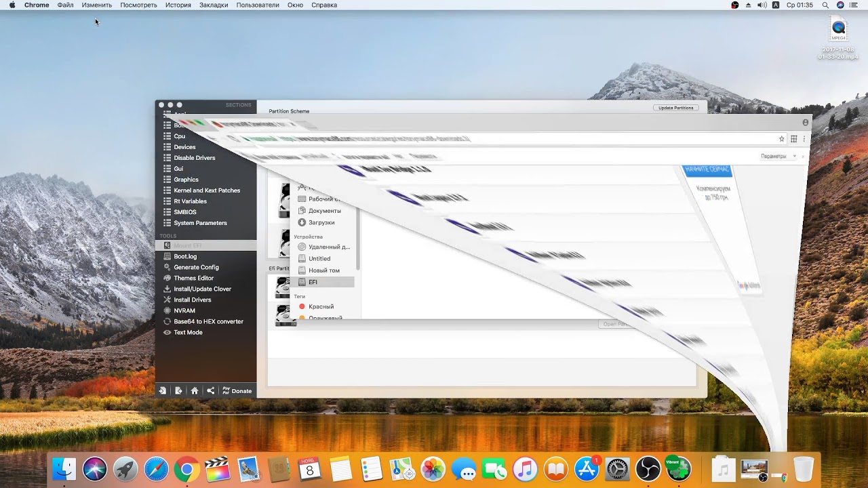Open the Справка menu
The width and height of the screenshot is (868, 488).
coord(324,5)
